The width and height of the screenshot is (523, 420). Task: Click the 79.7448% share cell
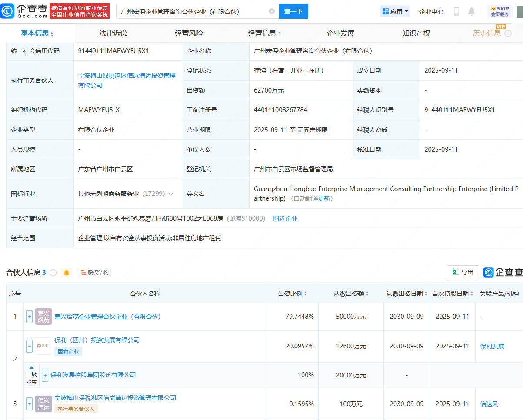point(300,317)
